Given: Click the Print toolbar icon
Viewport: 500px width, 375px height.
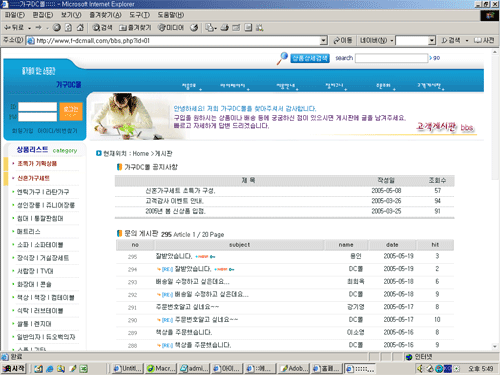Looking at the screenshot, I should [225, 28].
